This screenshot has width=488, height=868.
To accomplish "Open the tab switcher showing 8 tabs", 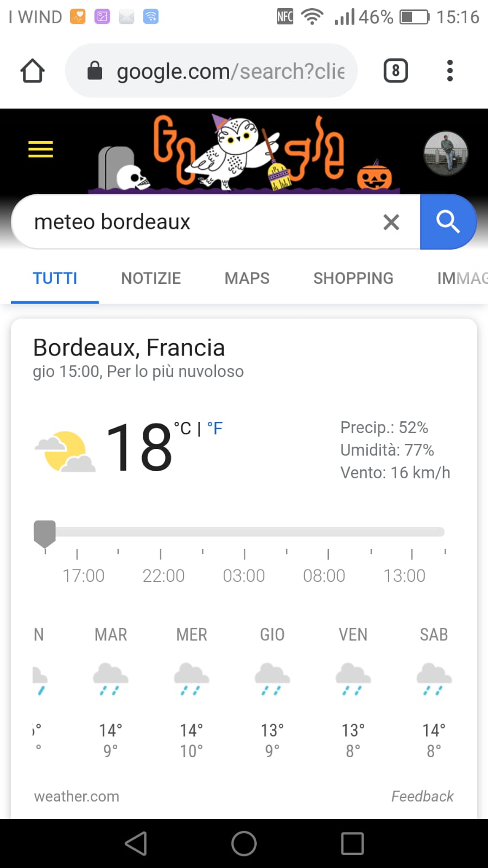I will (x=396, y=71).
